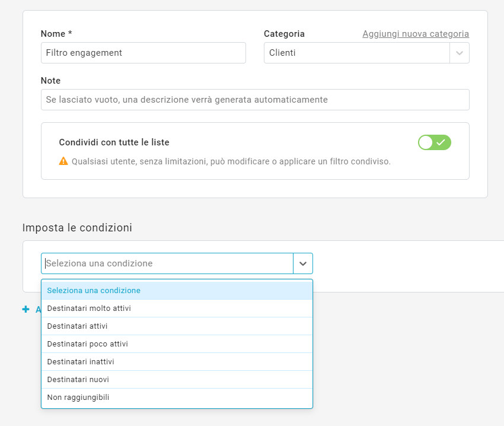Click the blue plus icon below conditions

(25, 309)
